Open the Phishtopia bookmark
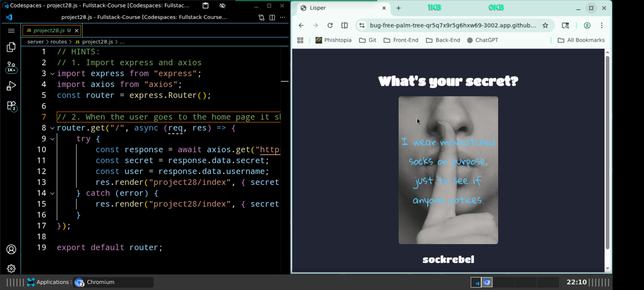The width and height of the screenshot is (644, 290). coord(334,40)
